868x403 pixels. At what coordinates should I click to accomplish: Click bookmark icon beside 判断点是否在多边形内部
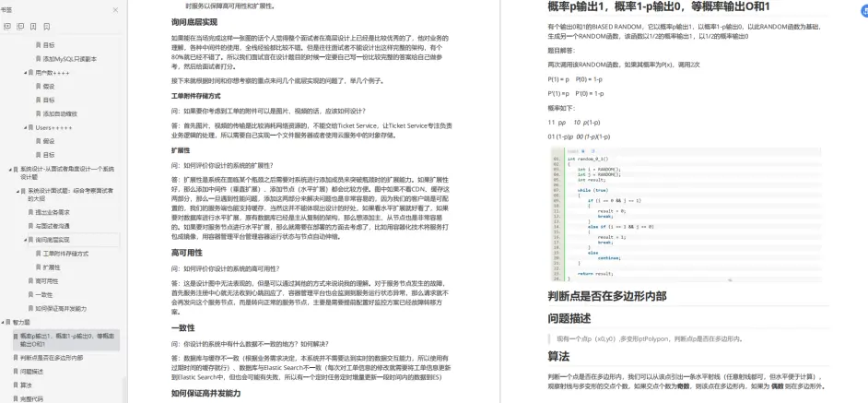15,358
